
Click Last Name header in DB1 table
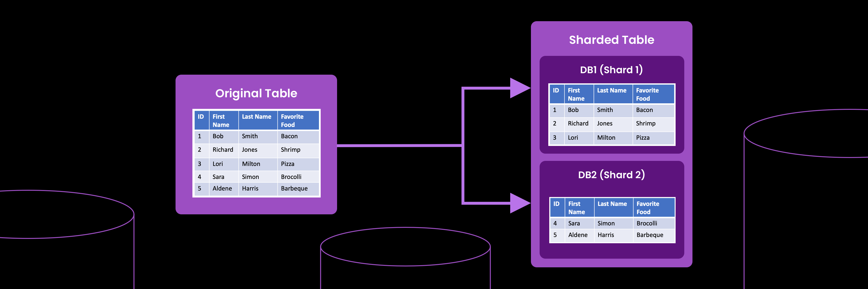[x=611, y=91]
